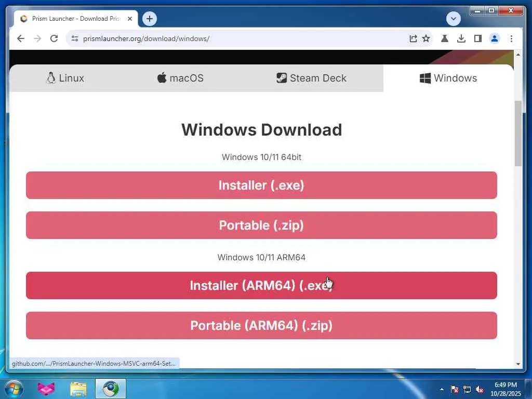Go back using the browser back arrow

point(21,38)
